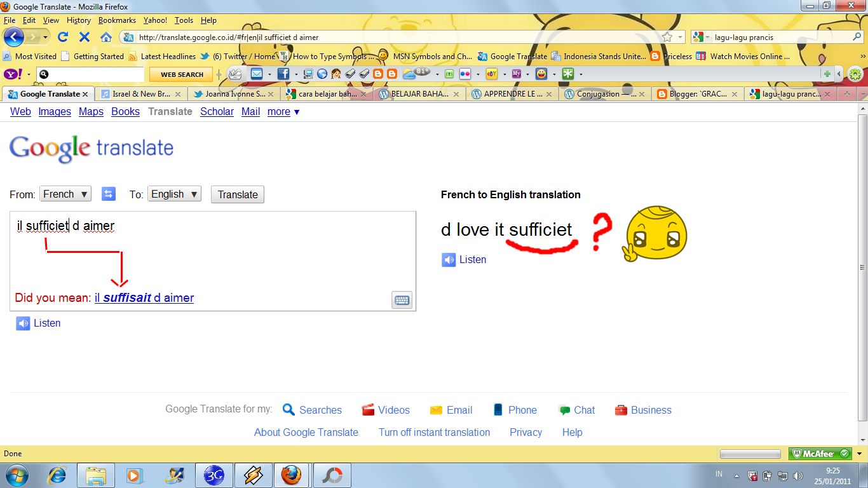Swap the From and To languages
The width and height of the screenshot is (868, 488).
point(109,194)
